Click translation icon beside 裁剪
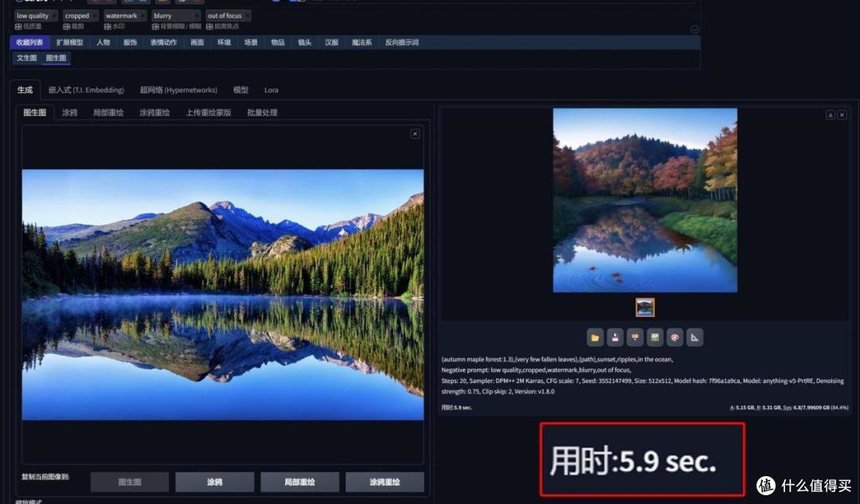Viewport: 860px width, 504px height. coord(66,26)
